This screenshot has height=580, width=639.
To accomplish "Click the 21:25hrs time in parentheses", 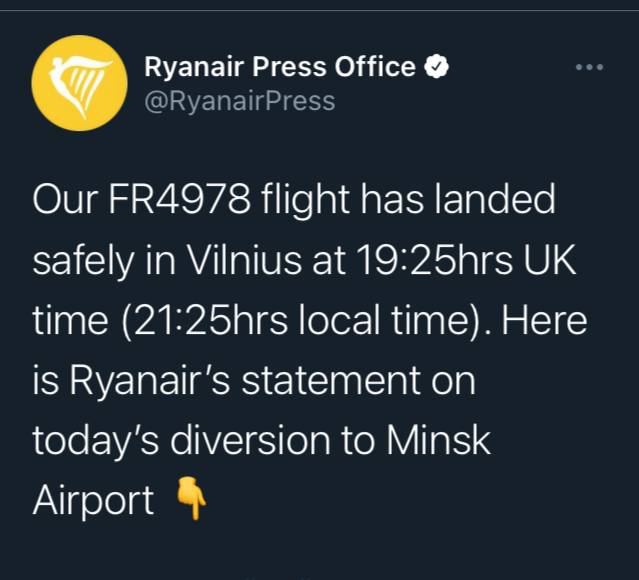I will pyautogui.click(x=200, y=321).
